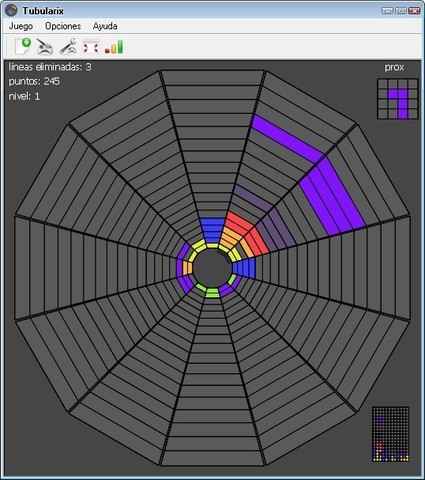425x480 pixels.
Task: Open the Juego menu
Action: [x=21, y=26]
